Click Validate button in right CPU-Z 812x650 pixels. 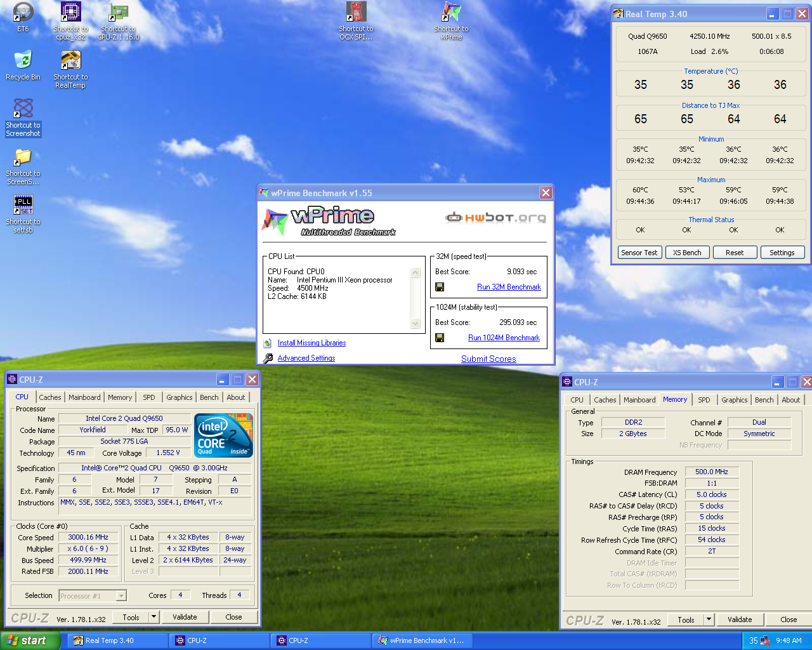(x=740, y=620)
